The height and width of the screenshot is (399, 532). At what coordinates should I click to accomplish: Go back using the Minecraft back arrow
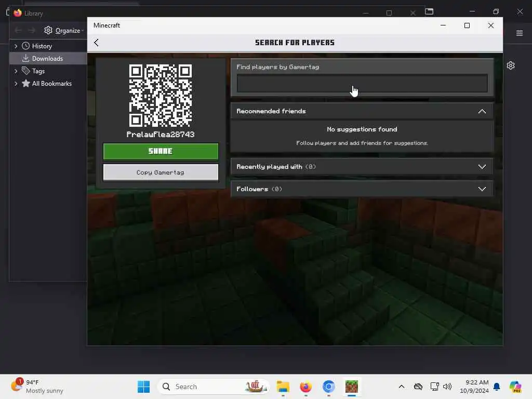pyautogui.click(x=96, y=43)
